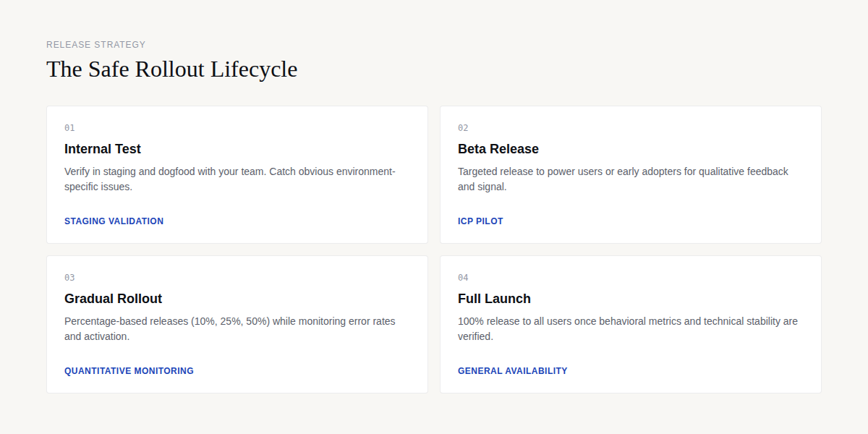Click the step number '03'
Image resolution: width=868 pixels, height=434 pixels.
click(69, 278)
